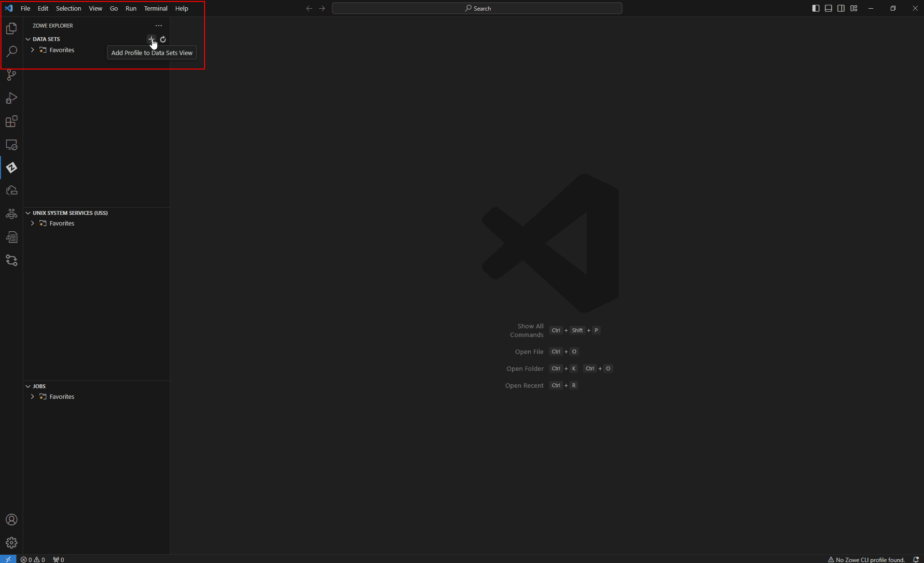Open forwarded ports status item
Viewport: 924px width, 563px height.
click(58, 559)
